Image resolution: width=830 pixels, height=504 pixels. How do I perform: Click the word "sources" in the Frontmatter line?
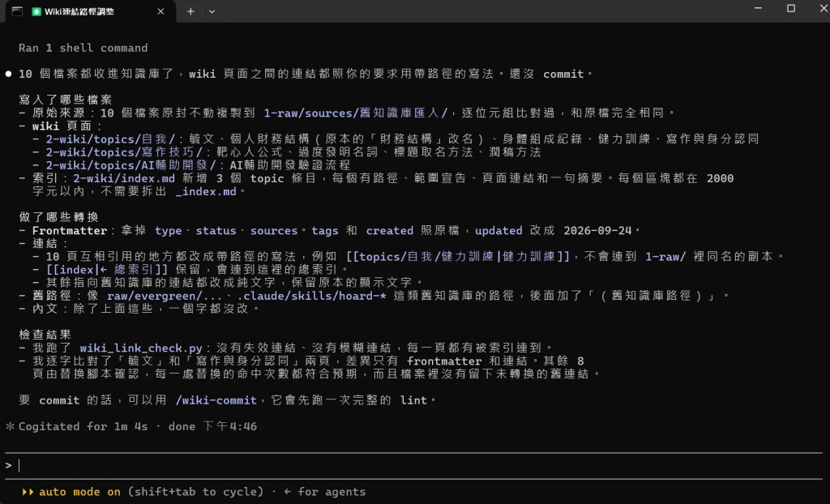click(274, 230)
